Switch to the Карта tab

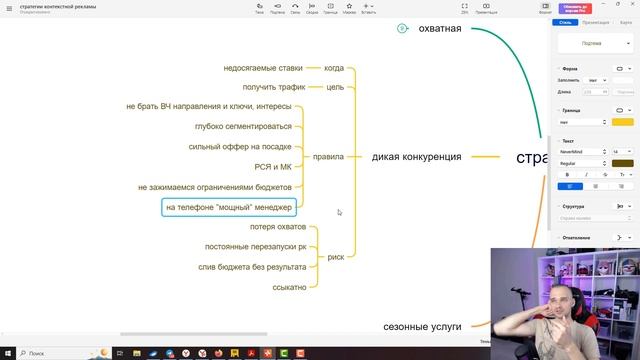click(x=626, y=22)
